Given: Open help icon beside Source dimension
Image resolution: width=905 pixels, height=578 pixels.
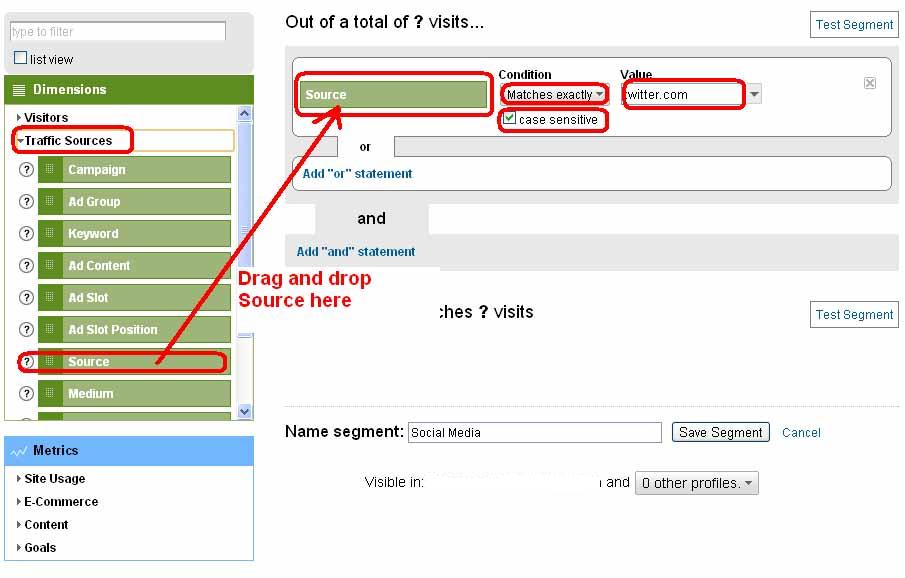Looking at the screenshot, I should click(x=26, y=361).
